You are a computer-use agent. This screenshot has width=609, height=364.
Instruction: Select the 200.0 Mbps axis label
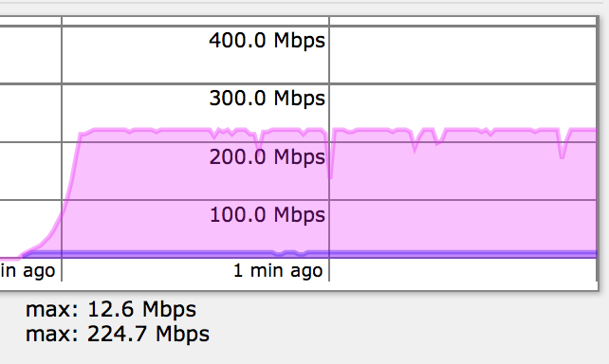click(x=267, y=157)
